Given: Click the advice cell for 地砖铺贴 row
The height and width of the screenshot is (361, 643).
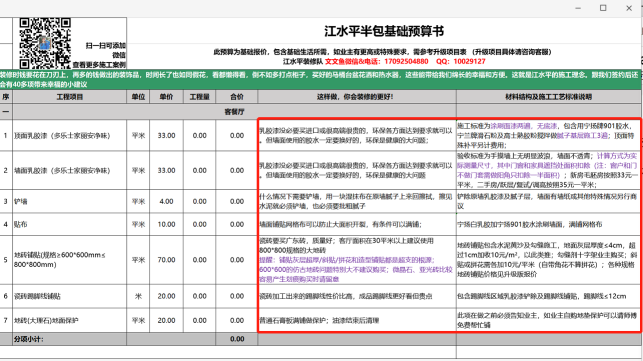Looking at the screenshot, I should [x=357, y=260].
